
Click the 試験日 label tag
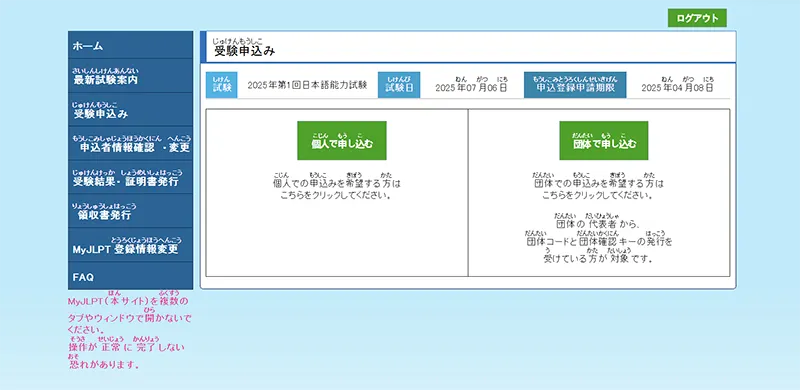pos(399,85)
